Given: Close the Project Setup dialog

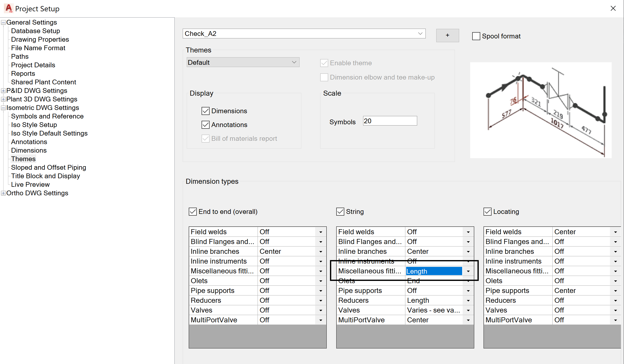Looking at the screenshot, I should pyautogui.click(x=613, y=9).
